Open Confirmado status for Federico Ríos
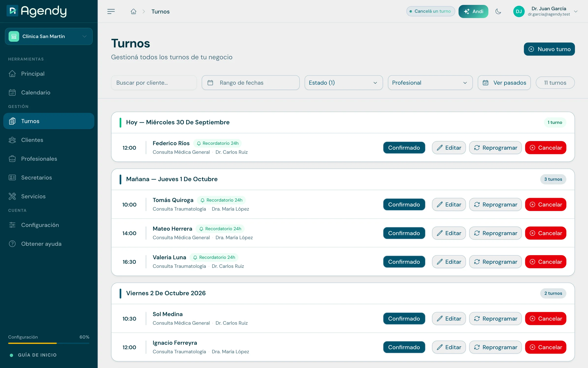The image size is (588, 368). 404,148
